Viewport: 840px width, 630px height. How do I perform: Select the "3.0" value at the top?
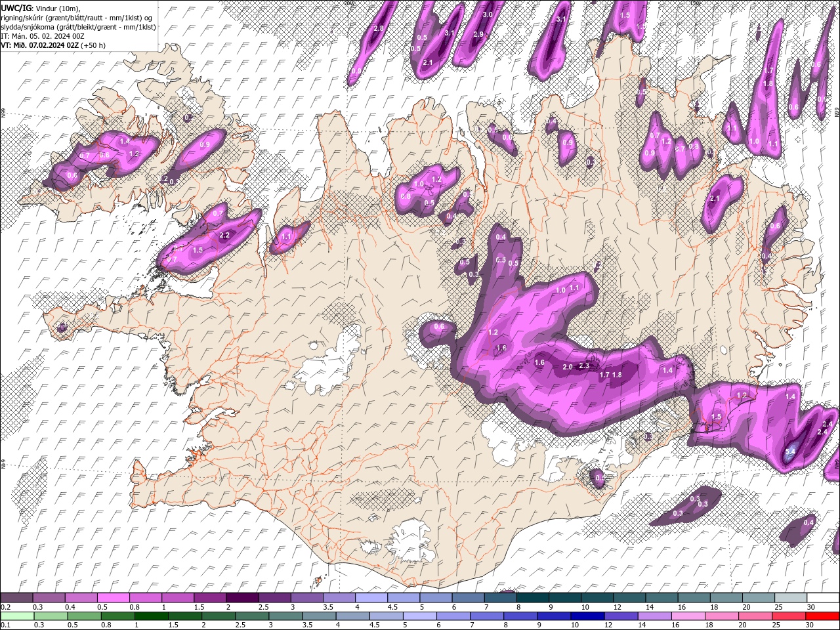(x=488, y=14)
